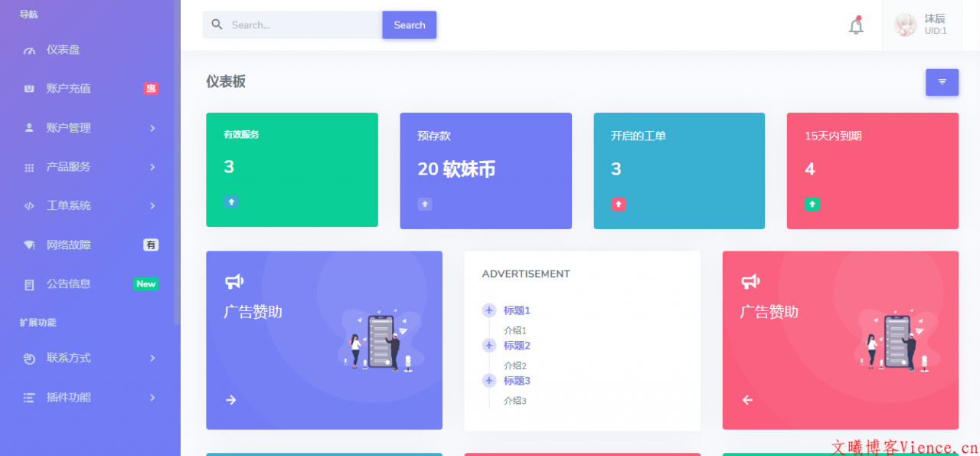Go to 公告信息 in the sidebar
The image size is (980, 456).
[68, 284]
